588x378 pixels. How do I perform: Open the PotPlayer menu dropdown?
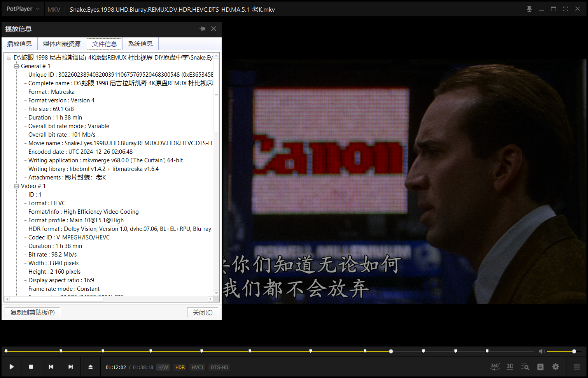(x=23, y=9)
